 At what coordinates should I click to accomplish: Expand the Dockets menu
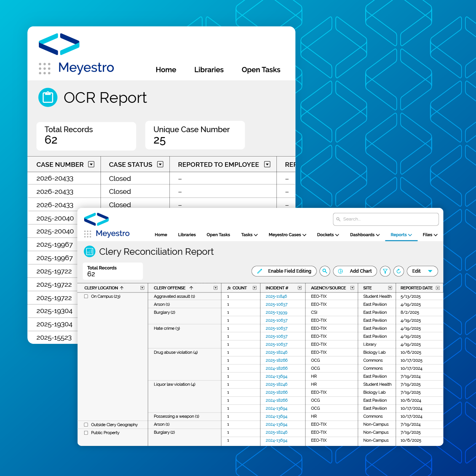[x=328, y=235]
